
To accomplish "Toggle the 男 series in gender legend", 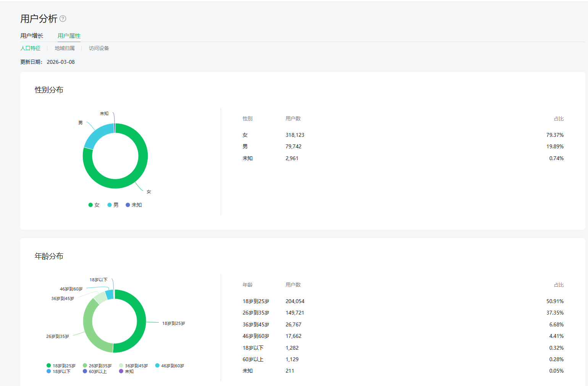I will (113, 205).
